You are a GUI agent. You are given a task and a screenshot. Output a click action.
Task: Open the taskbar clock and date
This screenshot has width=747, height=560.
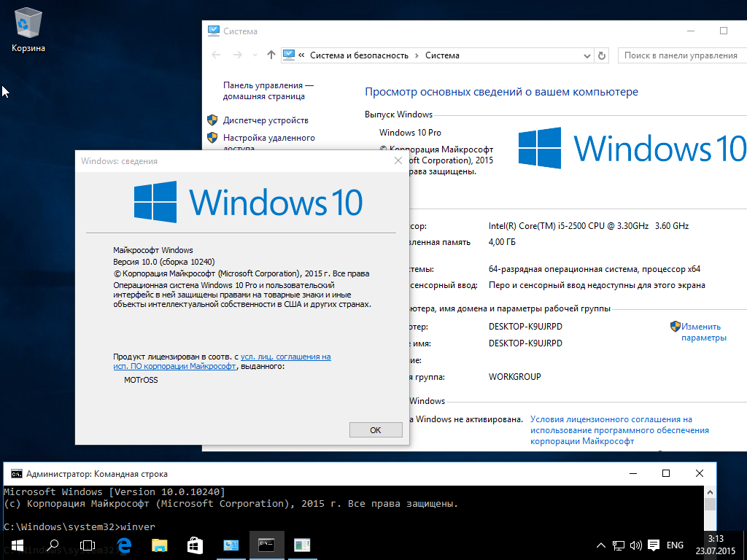point(716,545)
